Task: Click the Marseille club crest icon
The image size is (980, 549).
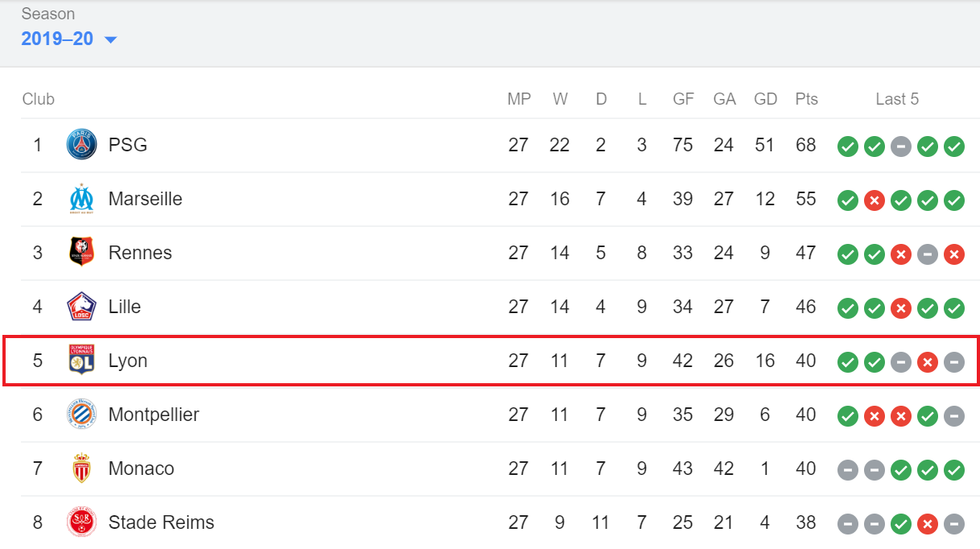Action: [x=81, y=199]
